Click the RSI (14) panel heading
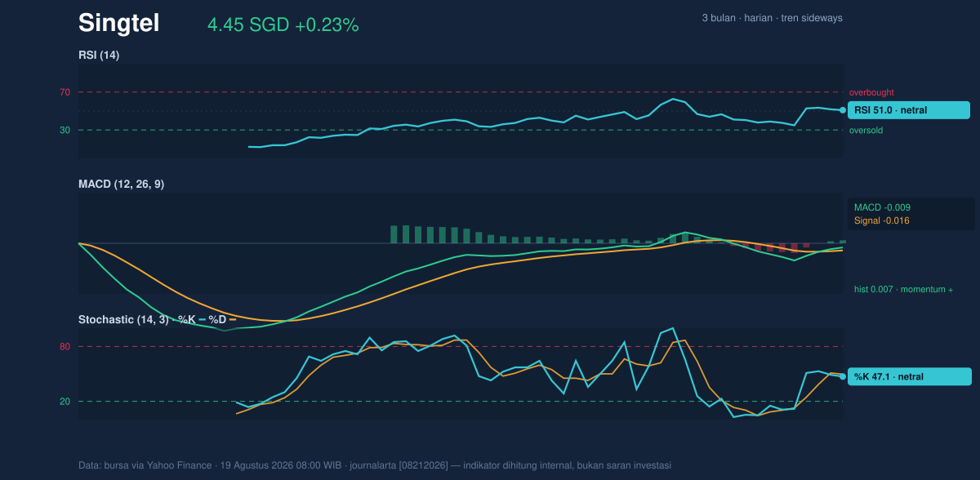980x480 pixels. tap(99, 55)
